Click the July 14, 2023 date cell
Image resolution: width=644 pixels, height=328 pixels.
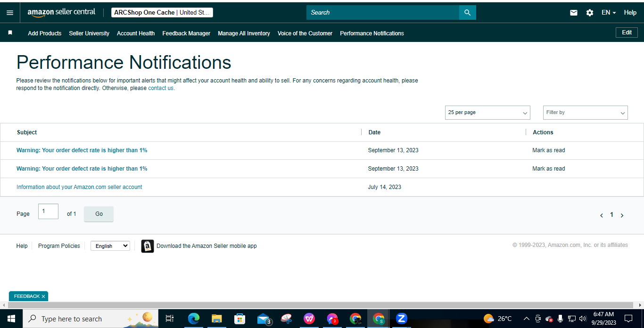coord(385,187)
